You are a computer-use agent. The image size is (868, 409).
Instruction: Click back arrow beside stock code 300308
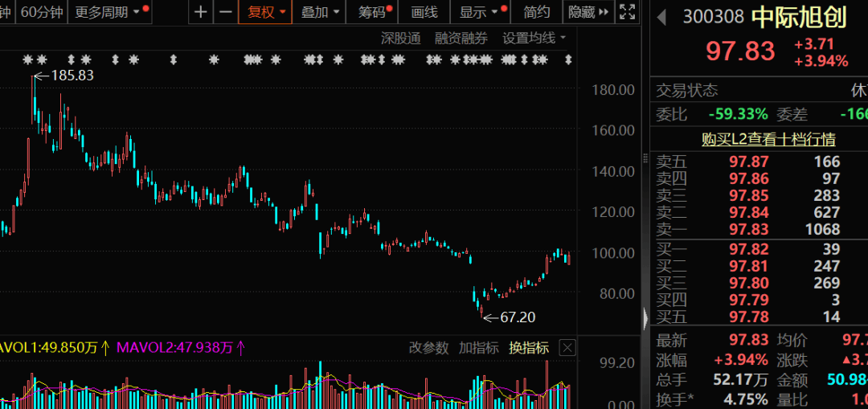(x=661, y=17)
